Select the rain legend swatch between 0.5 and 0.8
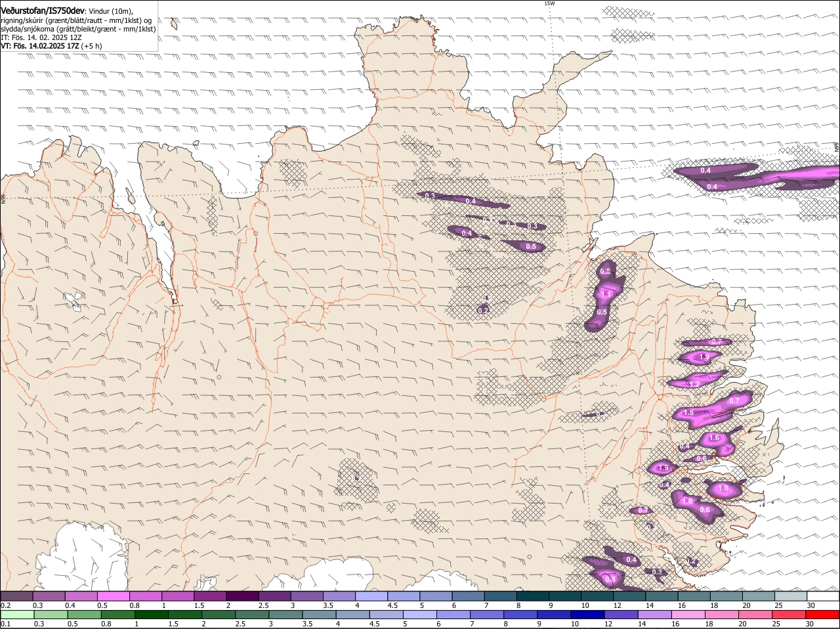Screen dimensions: 840x629 point(84,615)
